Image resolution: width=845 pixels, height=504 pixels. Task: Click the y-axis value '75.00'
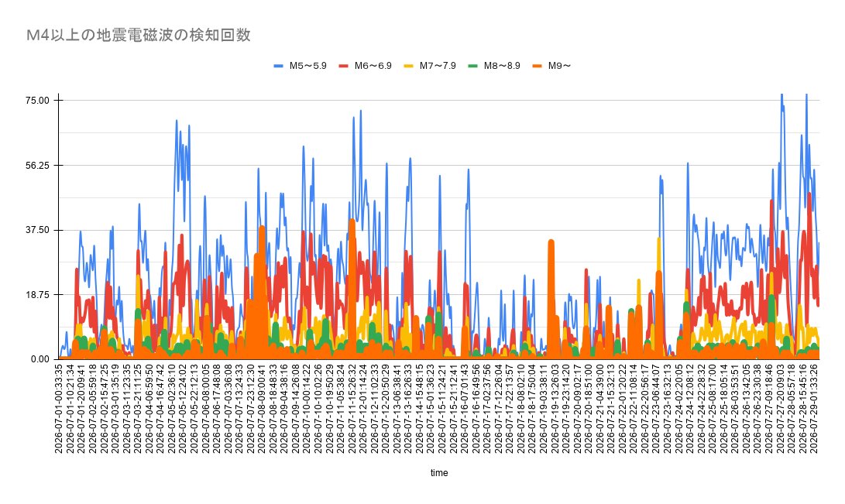click(38, 101)
